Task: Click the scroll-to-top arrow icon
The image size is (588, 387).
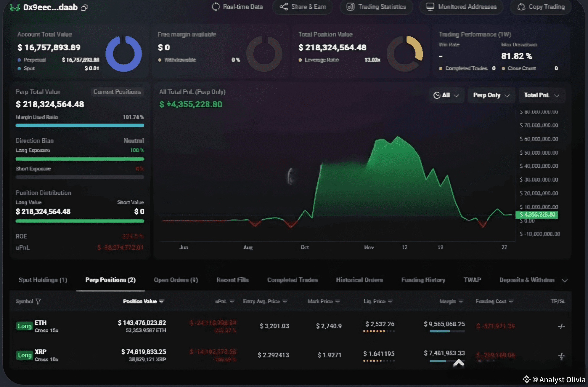Action: [x=459, y=363]
